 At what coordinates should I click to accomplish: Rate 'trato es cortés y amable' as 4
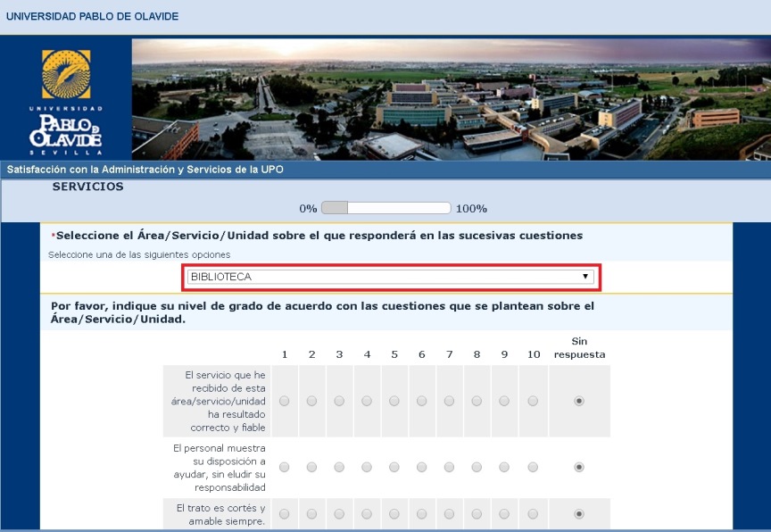coord(367,514)
